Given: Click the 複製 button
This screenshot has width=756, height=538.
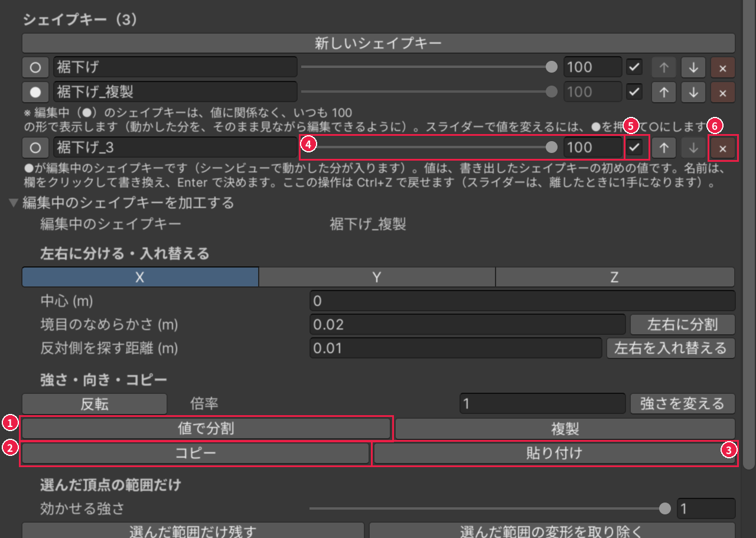Looking at the screenshot, I should pyautogui.click(x=565, y=429).
